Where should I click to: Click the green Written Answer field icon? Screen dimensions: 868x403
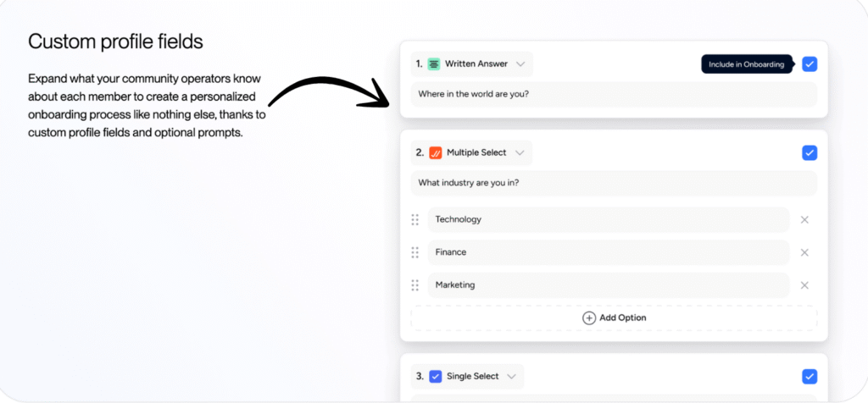(434, 63)
